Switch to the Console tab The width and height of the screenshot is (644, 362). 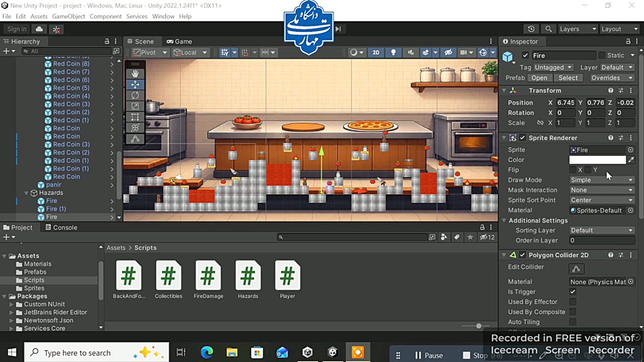61,228
